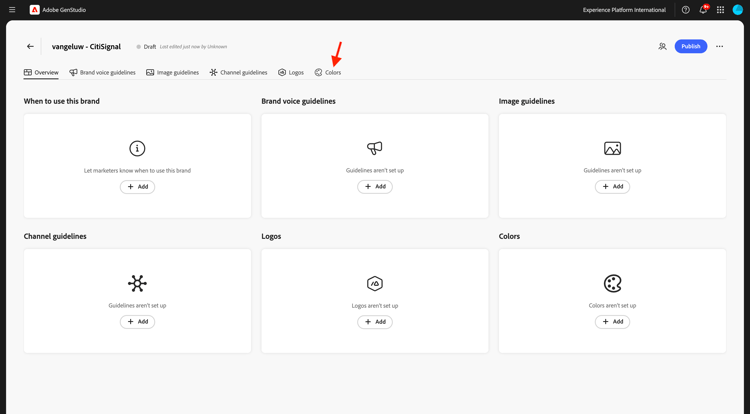The width and height of the screenshot is (750, 414).
Task: Click the picture icon in Image guidelines card
Action: pyautogui.click(x=612, y=148)
